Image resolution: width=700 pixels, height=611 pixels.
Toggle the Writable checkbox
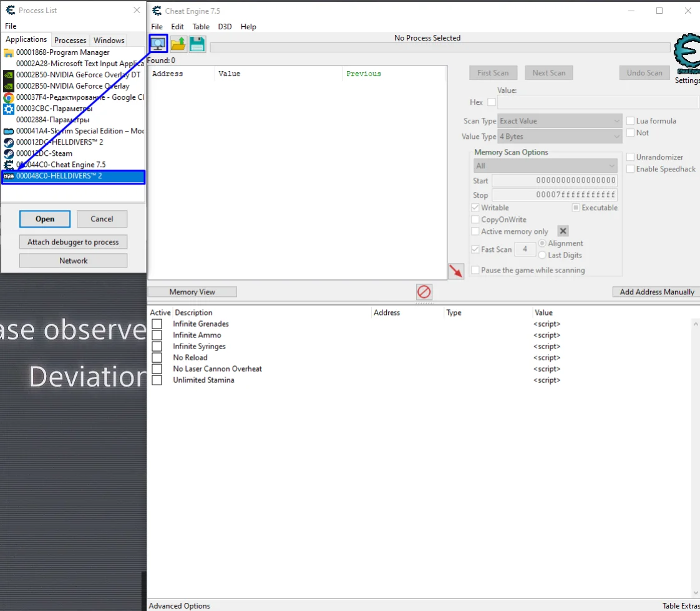pos(475,208)
